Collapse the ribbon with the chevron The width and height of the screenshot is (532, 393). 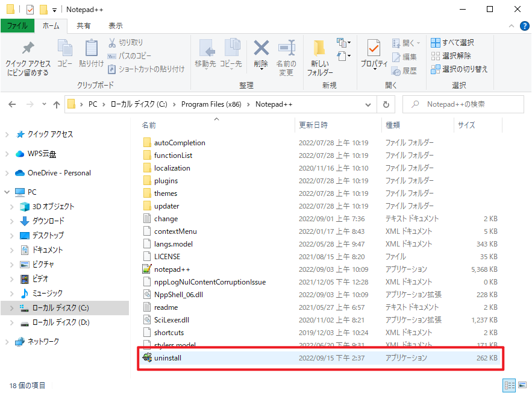(512, 26)
